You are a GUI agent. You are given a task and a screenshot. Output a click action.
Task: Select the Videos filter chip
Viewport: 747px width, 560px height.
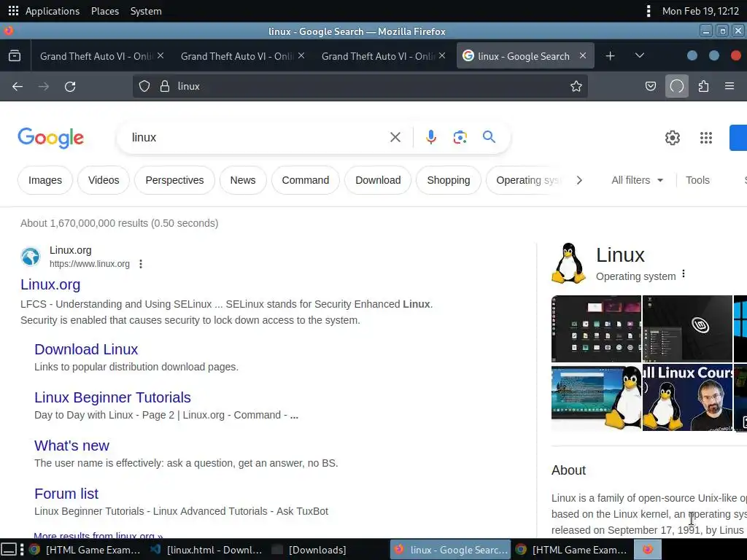point(104,180)
